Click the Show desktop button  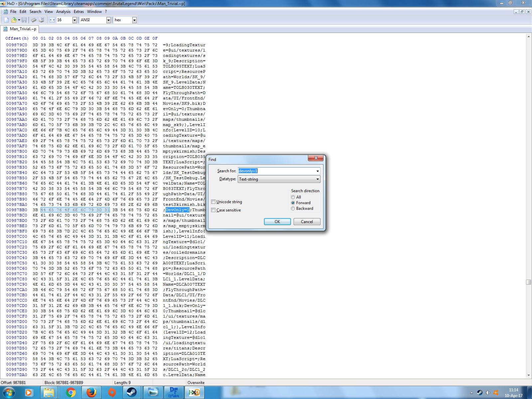529,393
